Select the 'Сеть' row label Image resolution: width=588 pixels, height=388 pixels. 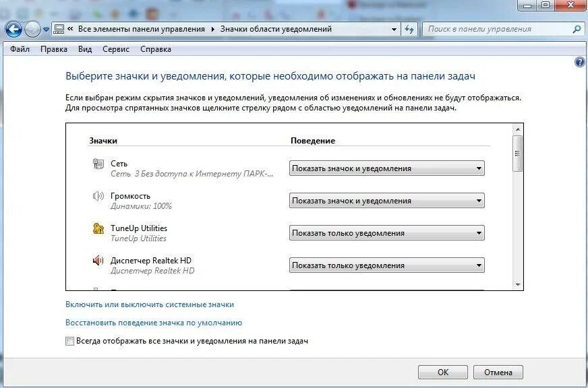pyautogui.click(x=119, y=164)
